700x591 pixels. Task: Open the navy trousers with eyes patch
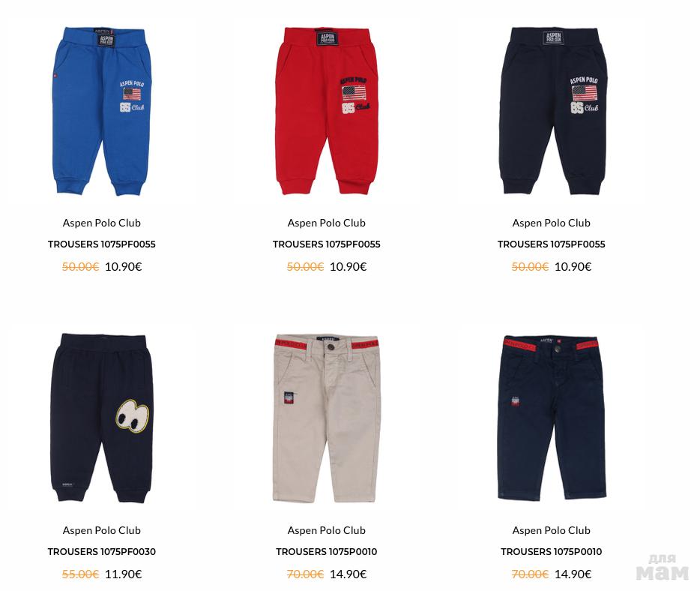(x=102, y=418)
